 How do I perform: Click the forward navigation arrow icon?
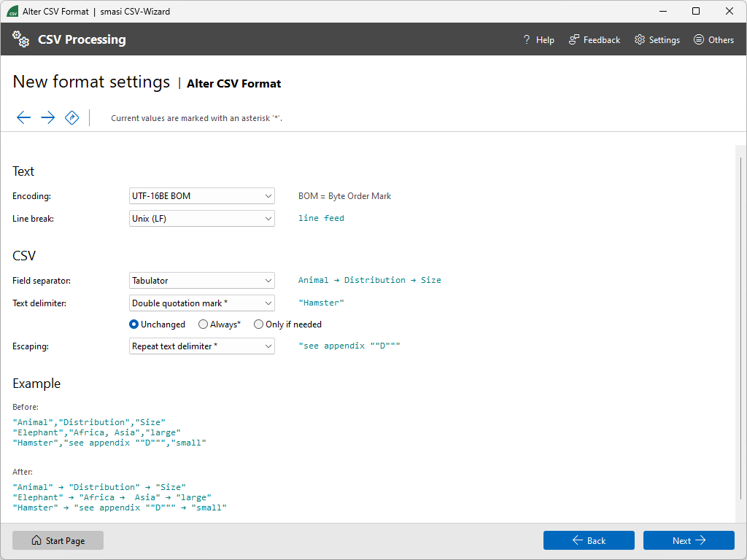click(47, 117)
